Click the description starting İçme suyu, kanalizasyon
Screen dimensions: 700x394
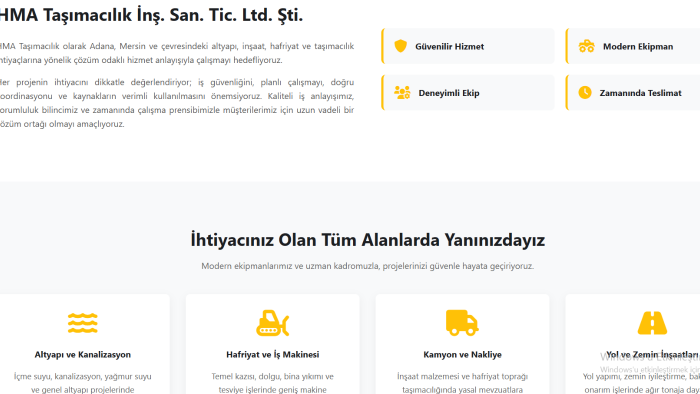pyautogui.click(x=83, y=383)
